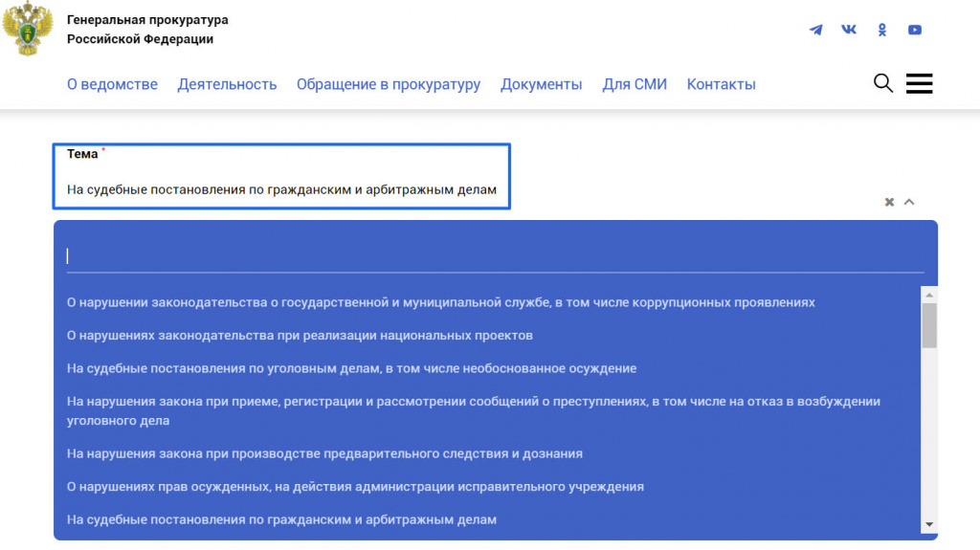Viewport: 980px width, 550px height.
Task: Select option about государственной и муниципальной службе
Action: tap(440, 302)
